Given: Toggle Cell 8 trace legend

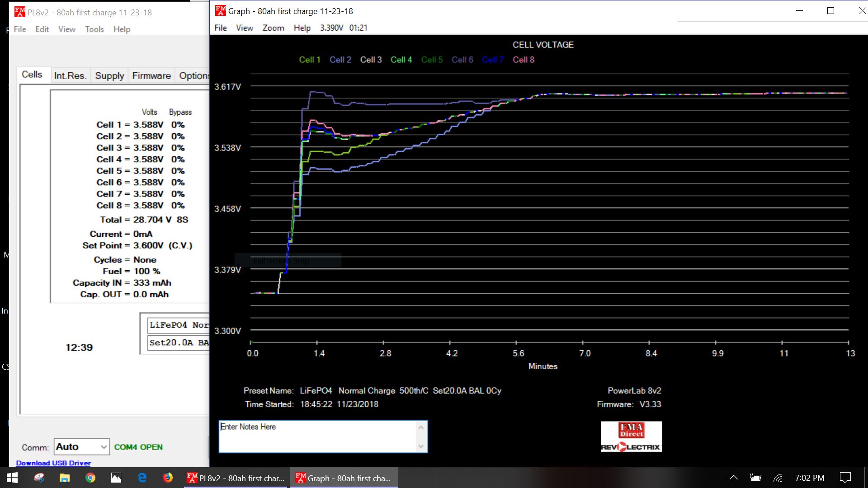Looking at the screenshot, I should 523,60.
